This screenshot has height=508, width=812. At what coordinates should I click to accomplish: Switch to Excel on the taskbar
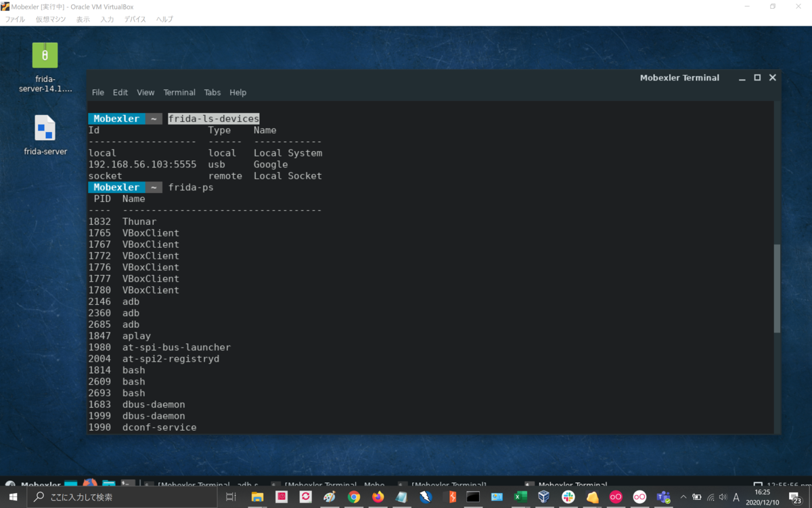pyautogui.click(x=520, y=497)
